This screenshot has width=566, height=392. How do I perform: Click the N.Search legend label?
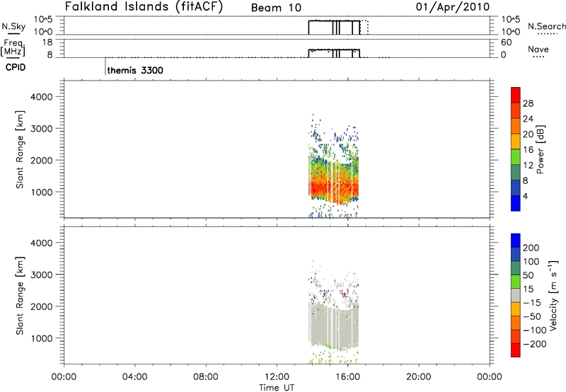[x=546, y=26]
